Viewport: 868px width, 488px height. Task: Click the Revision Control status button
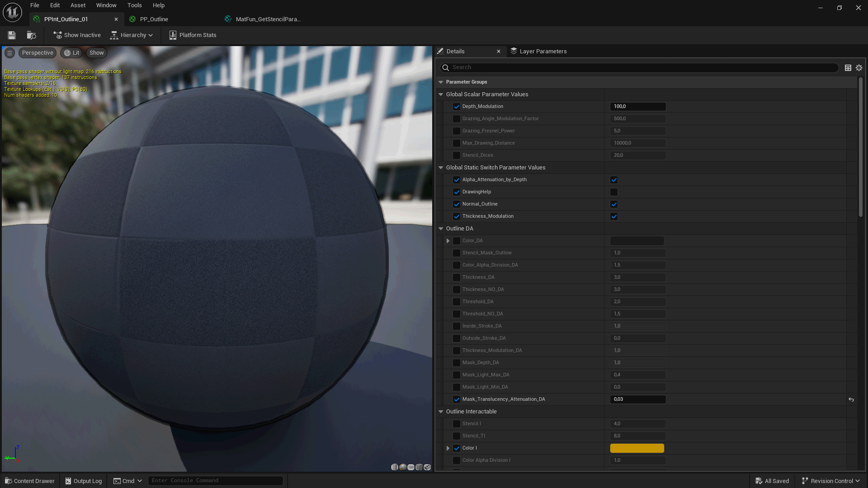point(830,480)
